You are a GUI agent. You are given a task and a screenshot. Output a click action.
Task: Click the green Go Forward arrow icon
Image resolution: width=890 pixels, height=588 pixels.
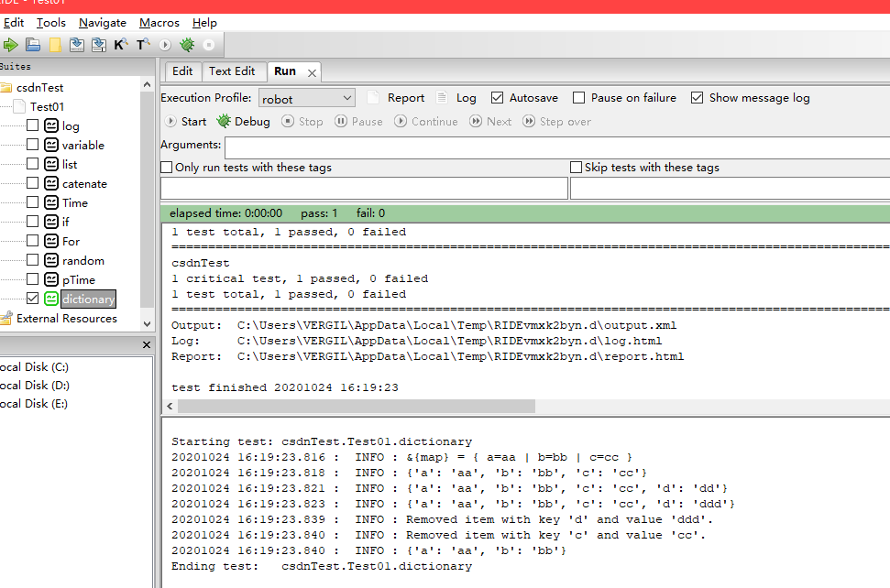[10, 45]
